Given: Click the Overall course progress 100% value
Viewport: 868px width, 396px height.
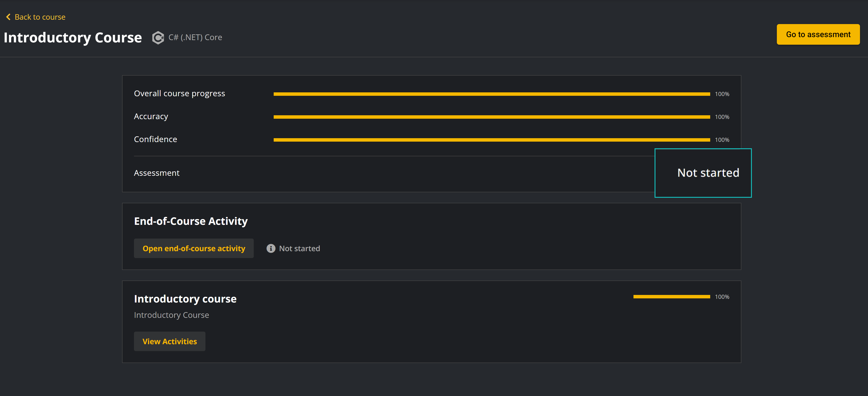Looking at the screenshot, I should click(722, 94).
